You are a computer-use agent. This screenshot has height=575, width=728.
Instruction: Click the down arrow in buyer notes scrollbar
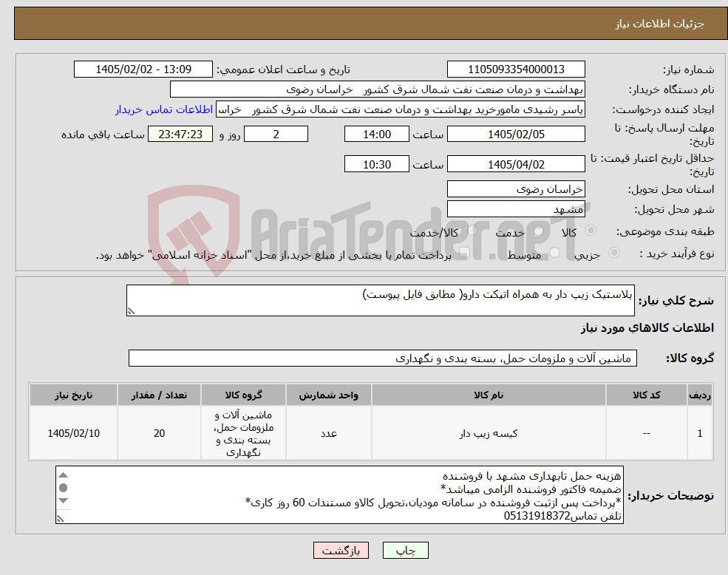(x=64, y=500)
